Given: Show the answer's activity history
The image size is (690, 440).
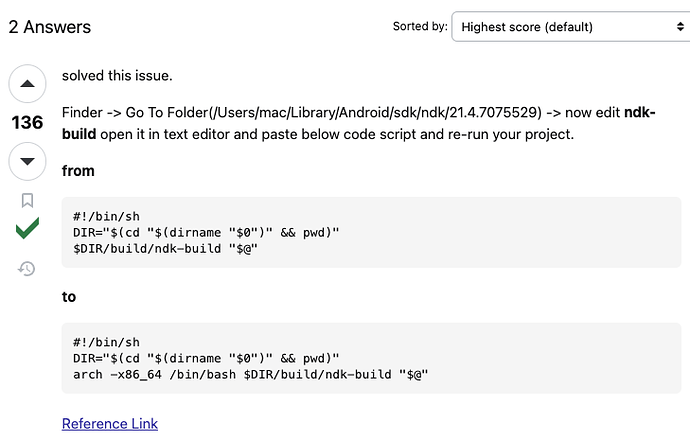Looking at the screenshot, I should pos(27,268).
